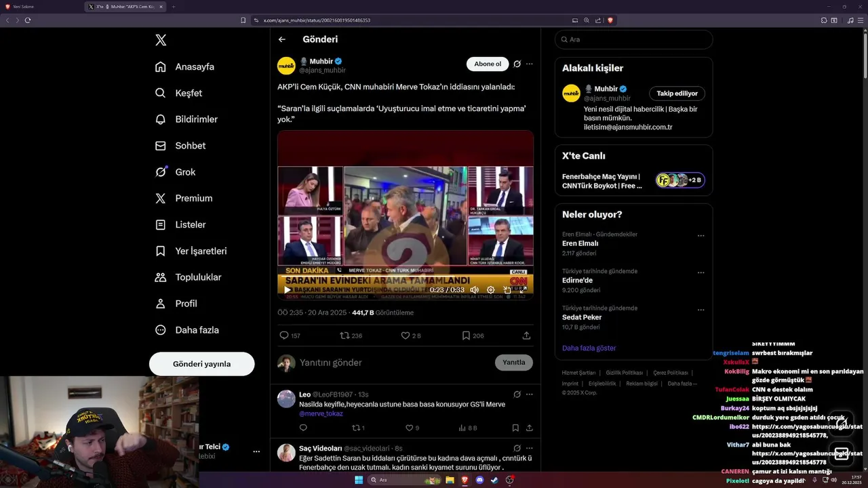This screenshot has width=868, height=488.
Task: Open Muhbir profile avatar on the post
Action: coord(286,66)
